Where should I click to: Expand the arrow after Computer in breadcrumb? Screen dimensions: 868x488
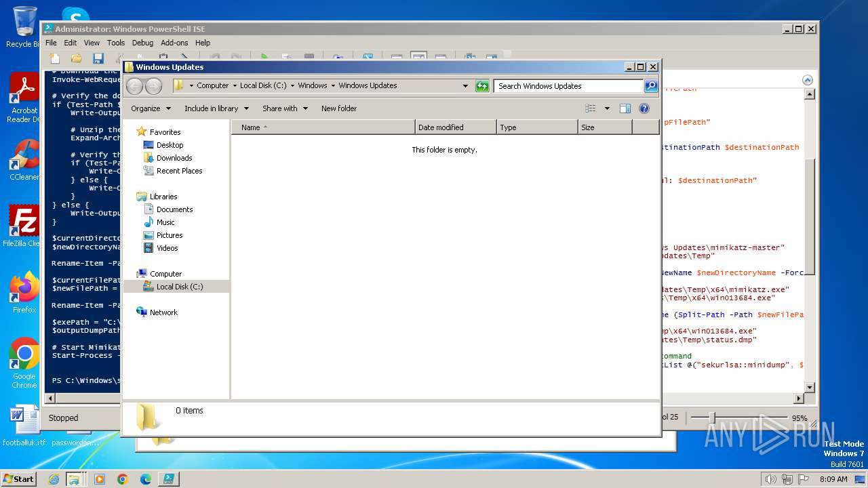click(x=234, y=85)
